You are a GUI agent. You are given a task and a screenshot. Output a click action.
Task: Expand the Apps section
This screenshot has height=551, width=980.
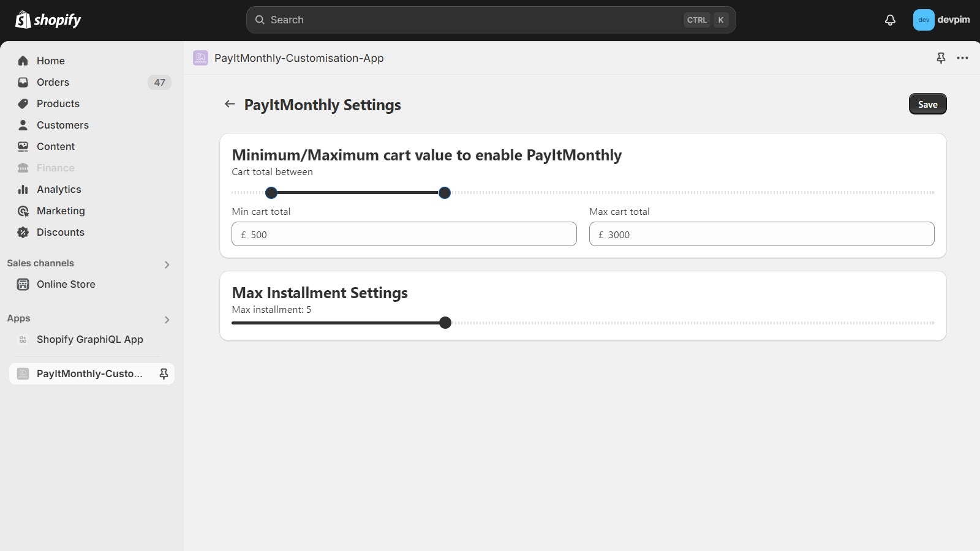pos(166,319)
